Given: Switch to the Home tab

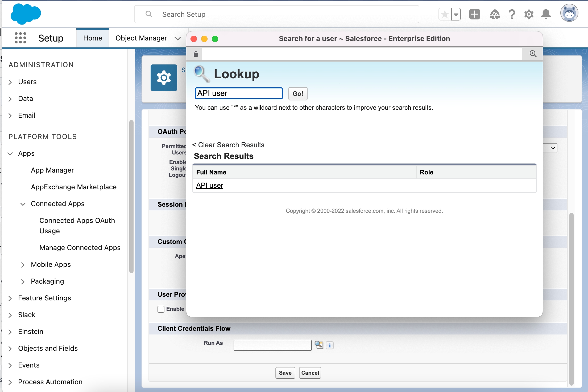Looking at the screenshot, I should click(x=93, y=38).
